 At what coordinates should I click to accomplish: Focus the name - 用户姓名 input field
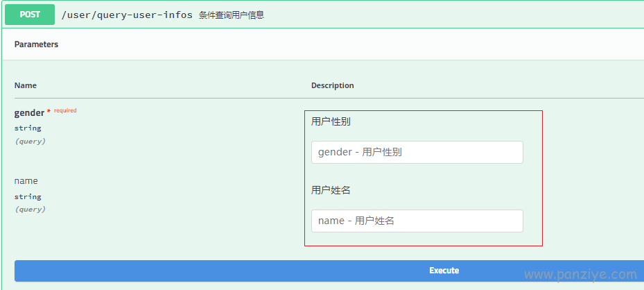pos(417,221)
